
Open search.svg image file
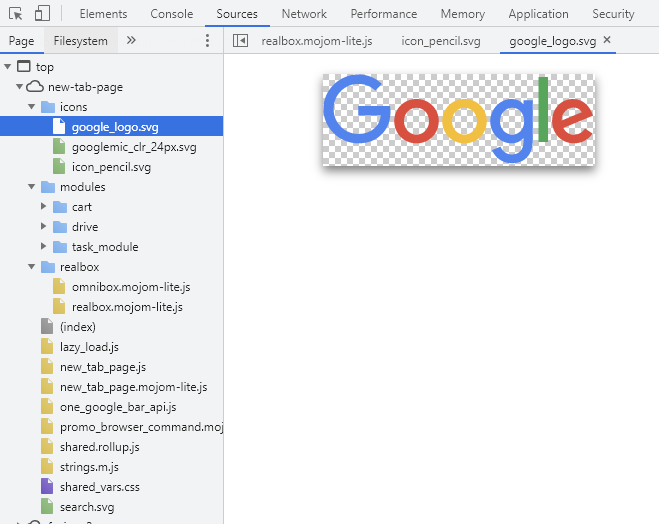click(x=87, y=507)
